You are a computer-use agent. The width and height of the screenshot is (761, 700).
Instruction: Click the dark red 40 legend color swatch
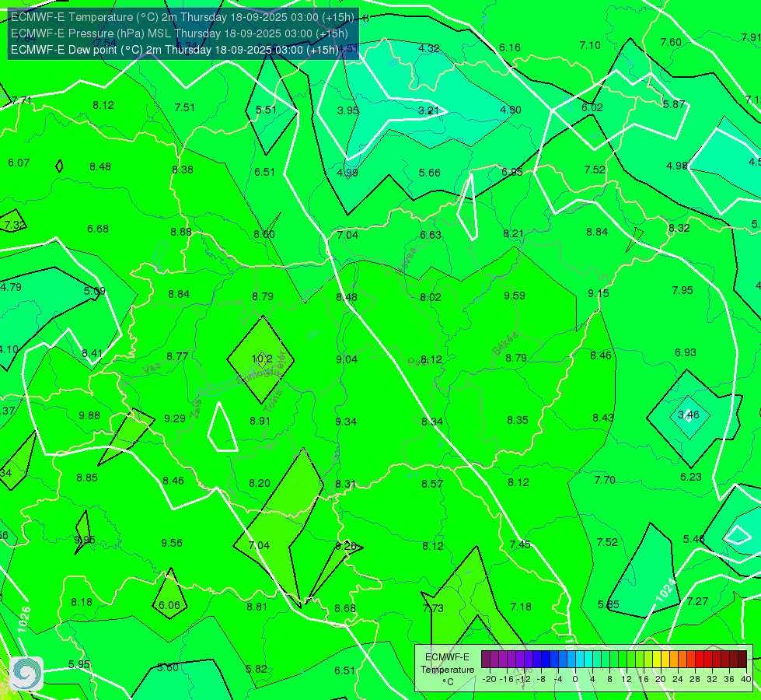[x=742, y=660]
